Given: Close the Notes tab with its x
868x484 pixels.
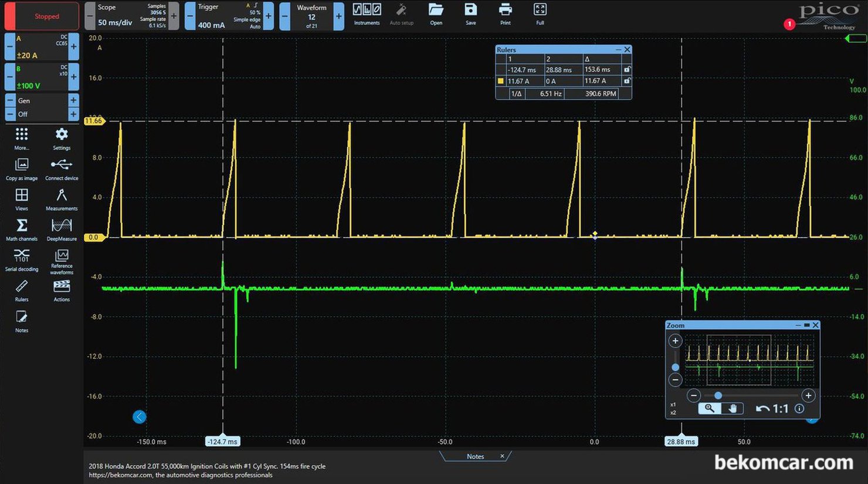Looking at the screenshot, I should (502, 456).
